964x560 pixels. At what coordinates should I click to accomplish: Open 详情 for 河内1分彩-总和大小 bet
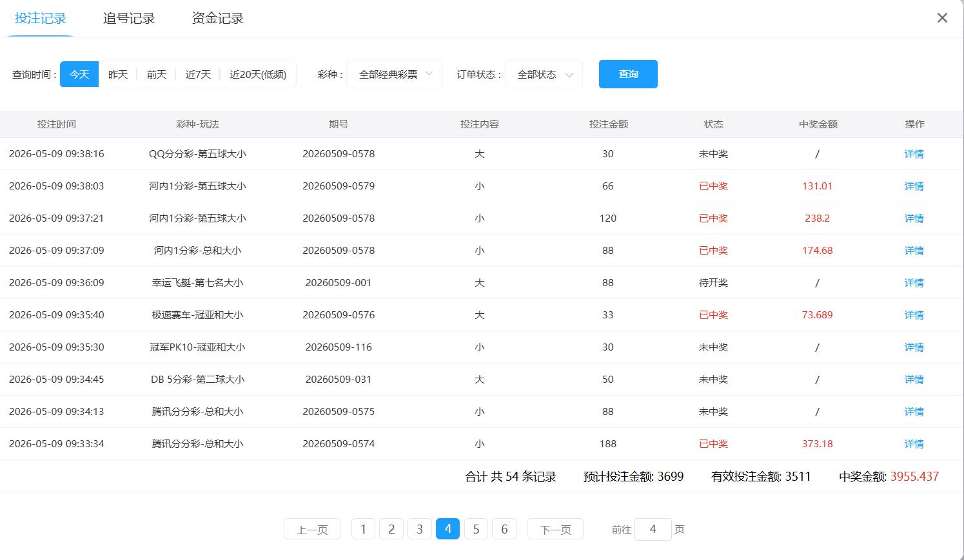pyautogui.click(x=914, y=251)
